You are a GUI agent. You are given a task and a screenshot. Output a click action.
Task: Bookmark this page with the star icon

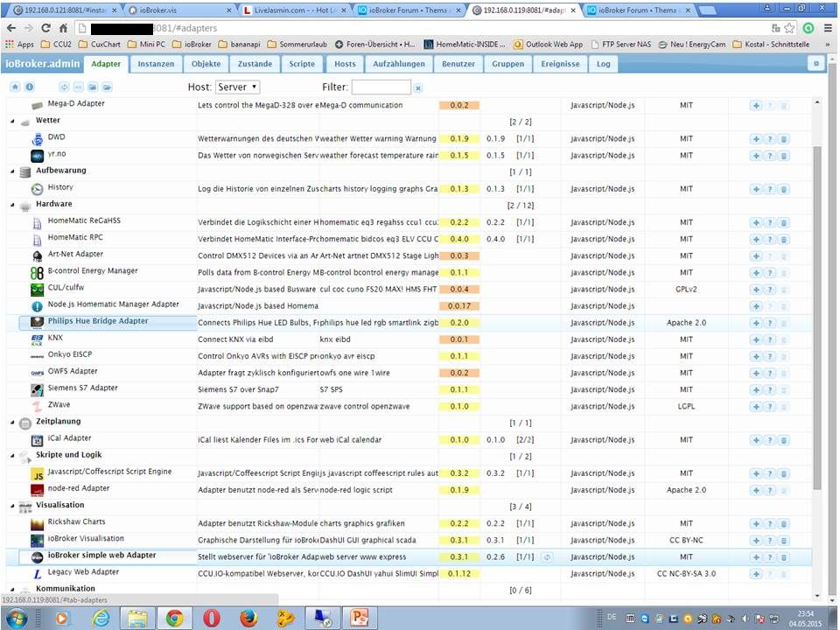coord(789,28)
